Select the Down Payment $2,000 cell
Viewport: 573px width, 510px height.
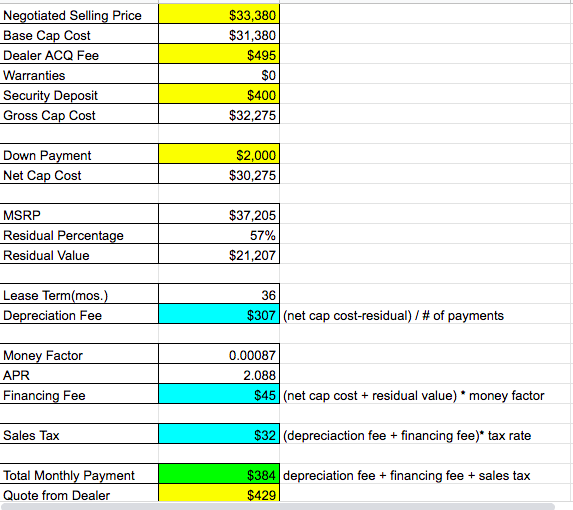(x=219, y=154)
